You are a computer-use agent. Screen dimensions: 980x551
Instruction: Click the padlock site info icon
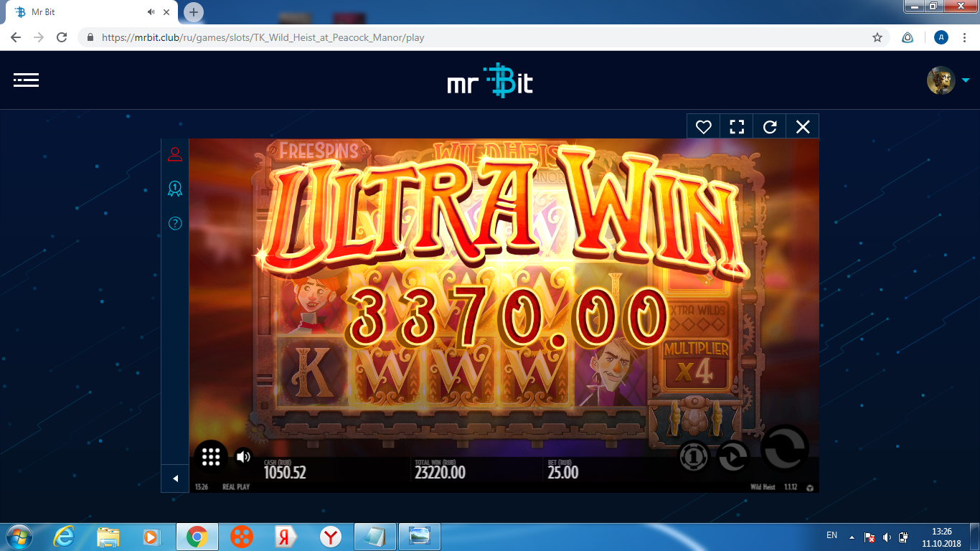click(90, 37)
